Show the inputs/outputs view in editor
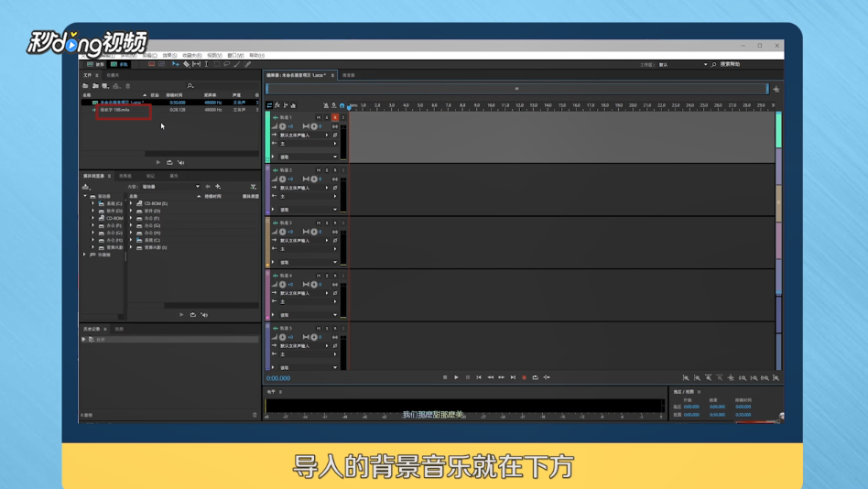 point(269,105)
